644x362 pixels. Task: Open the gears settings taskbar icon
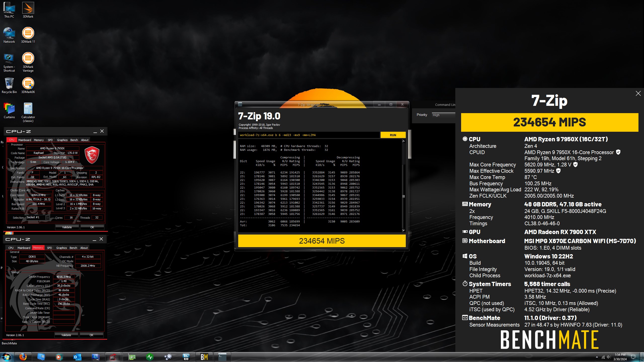point(168,357)
